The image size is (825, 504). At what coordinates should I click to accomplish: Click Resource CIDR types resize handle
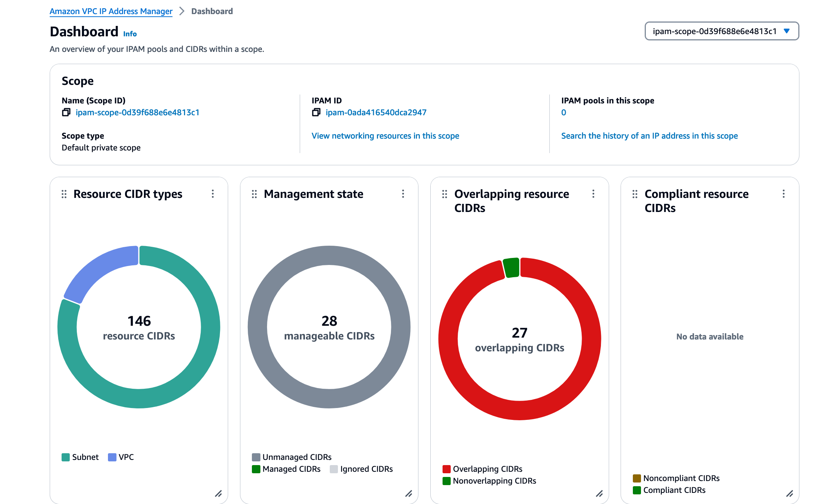[218, 494]
